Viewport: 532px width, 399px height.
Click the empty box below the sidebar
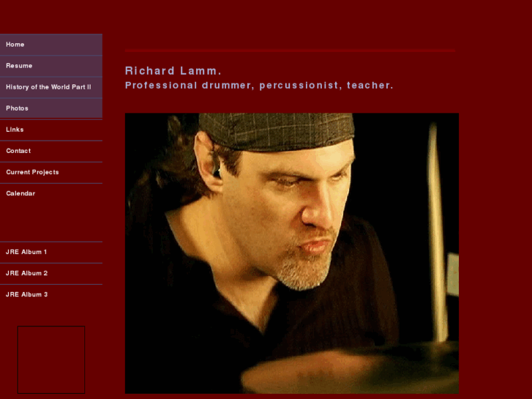pyautogui.click(x=51, y=360)
